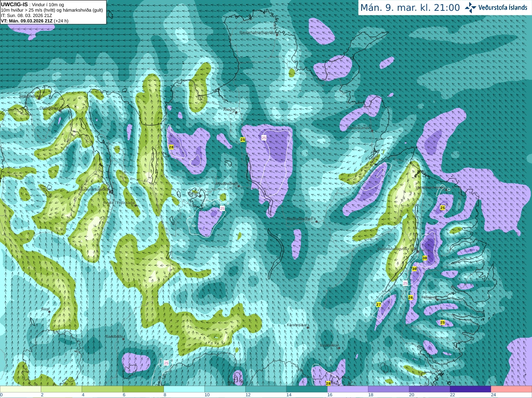Pick the 4–6 m/s green legend swatch
This screenshot has width=532, height=398.
point(102,389)
